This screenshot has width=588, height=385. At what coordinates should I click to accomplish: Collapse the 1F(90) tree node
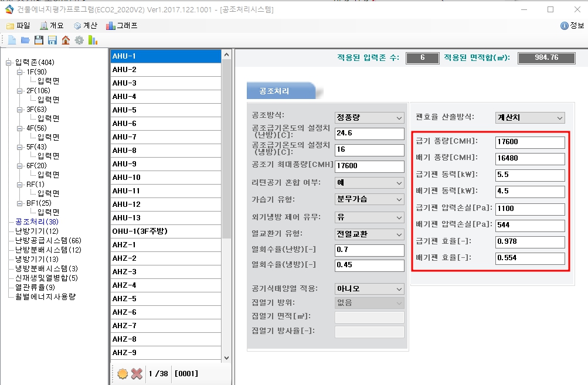point(19,72)
